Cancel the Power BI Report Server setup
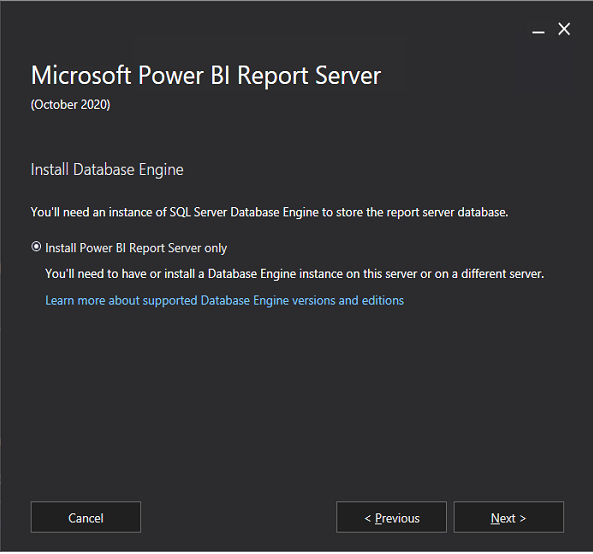593x554 pixels. tap(86, 517)
